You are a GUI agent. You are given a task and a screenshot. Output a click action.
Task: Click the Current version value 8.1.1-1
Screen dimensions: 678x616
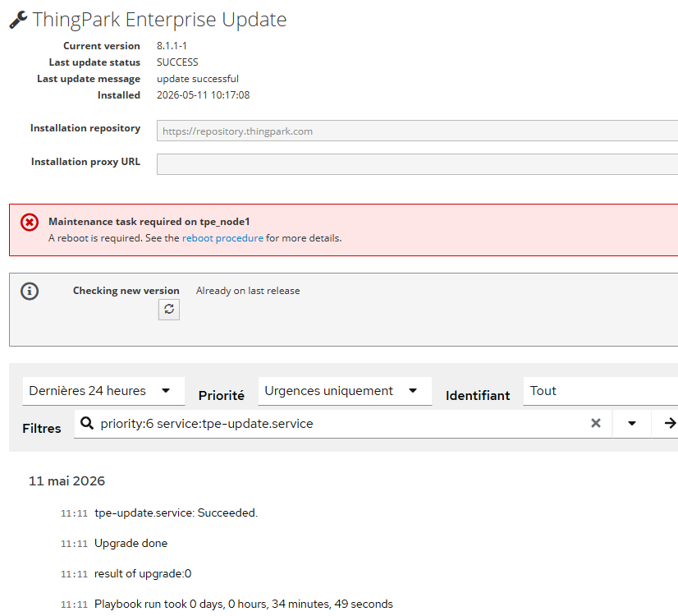[172, 46]
